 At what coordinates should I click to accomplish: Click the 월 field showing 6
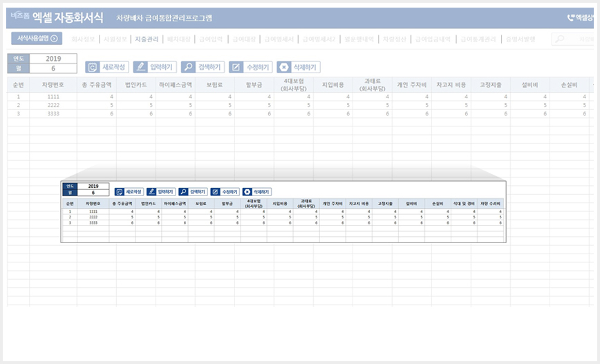coord(53,68)
